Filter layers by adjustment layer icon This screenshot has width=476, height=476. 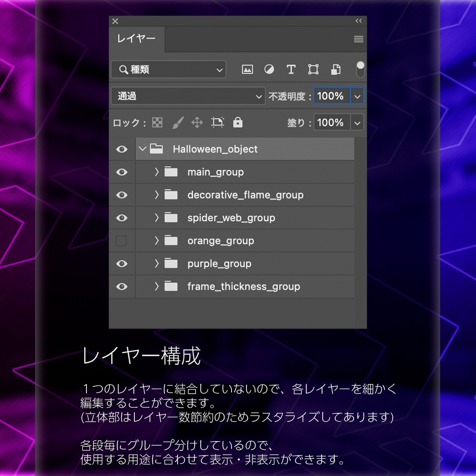coord(269,70)
